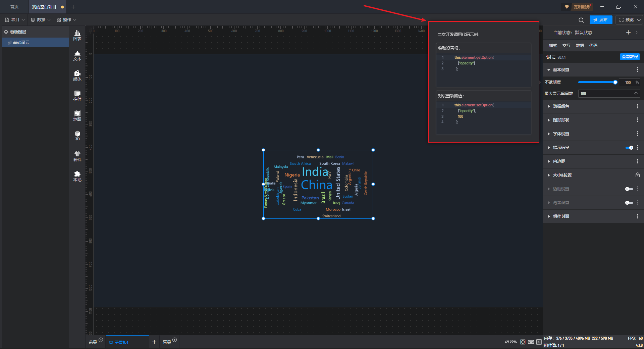
Task: Open the 控件 controls icon
Action: click(x=77, y=96)
